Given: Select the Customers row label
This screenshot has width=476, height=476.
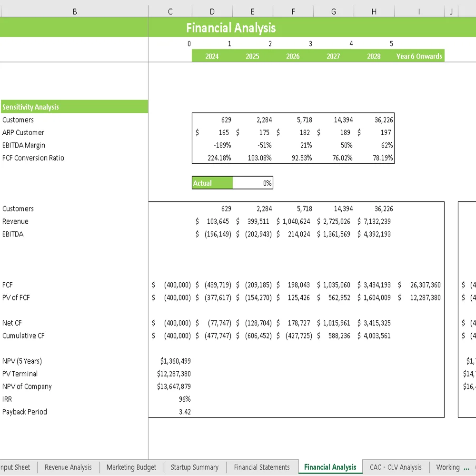Looking at the screenshot, I should (18, 120).
